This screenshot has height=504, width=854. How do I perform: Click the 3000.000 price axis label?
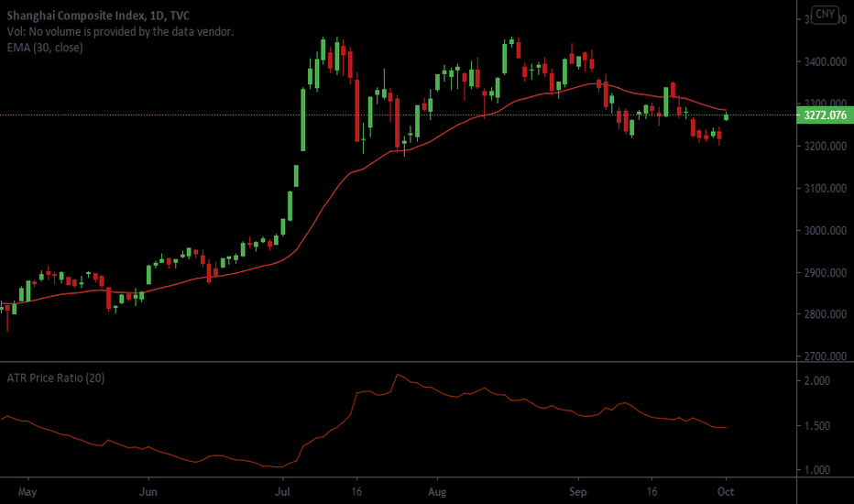click(825, 231)
